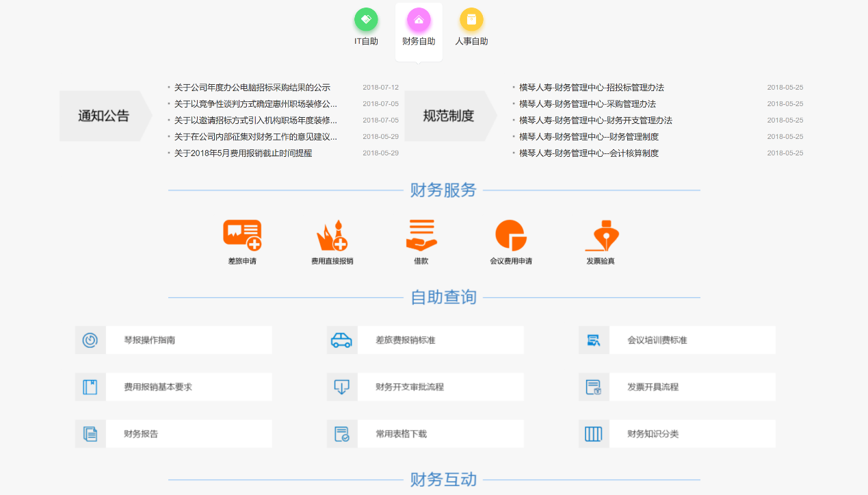
Task: Click the 差旅申请 travel request icon
Action: (242, 236)
